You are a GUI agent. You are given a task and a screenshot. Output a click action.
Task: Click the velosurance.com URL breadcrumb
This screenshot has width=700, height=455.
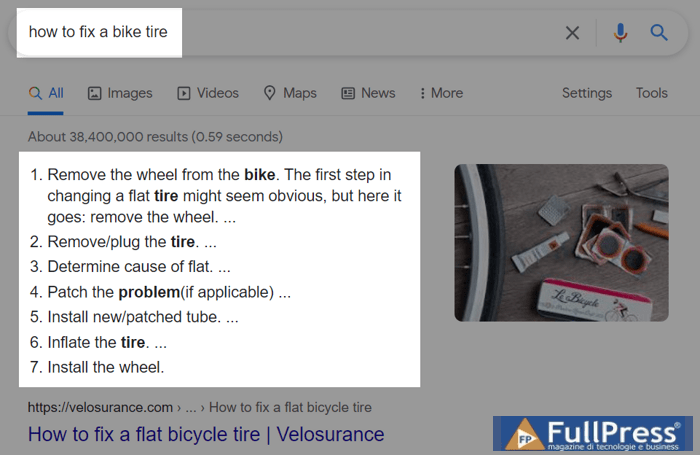(x=100, y=407)
